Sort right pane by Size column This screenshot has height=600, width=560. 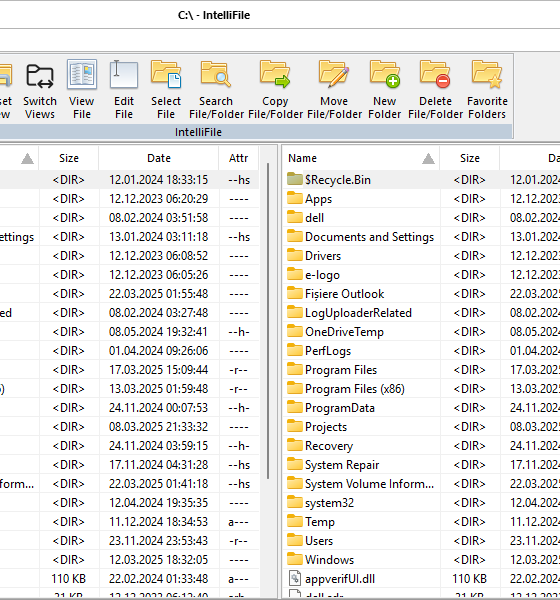pyautogui.click(x=470, y=158)
